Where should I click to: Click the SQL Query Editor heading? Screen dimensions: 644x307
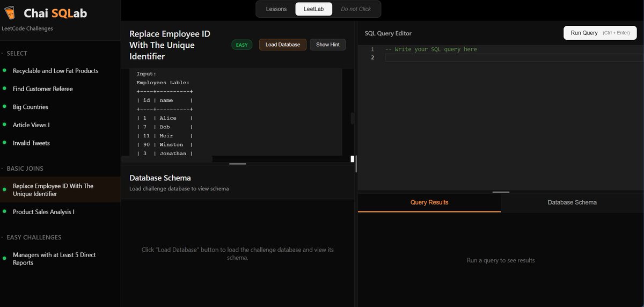(389, 33)
